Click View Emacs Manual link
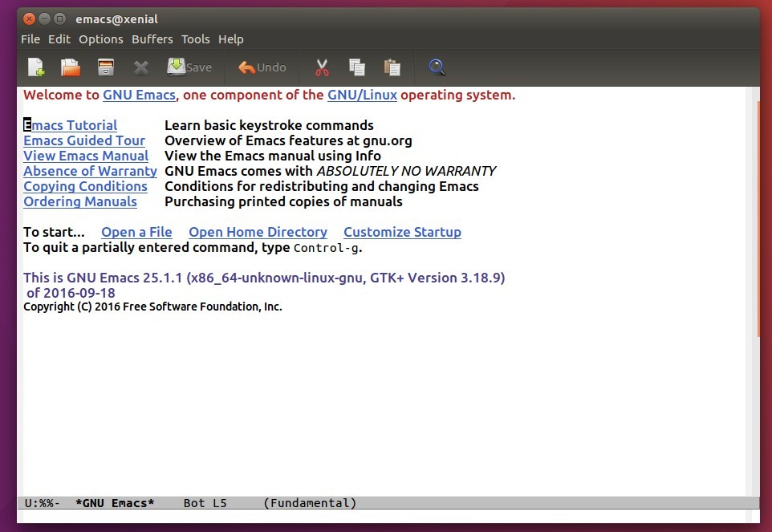Viewport: 772px width, 532px height. coord(86,156)
